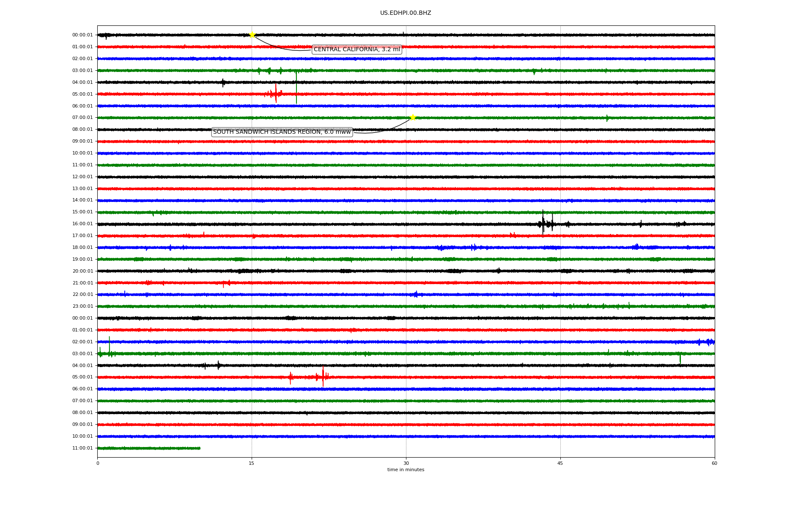The width and height of the screenshot is (812, 508).
Task: Click the tall green spike near 03:00:01 row
Action: click(x=296, y=87)
